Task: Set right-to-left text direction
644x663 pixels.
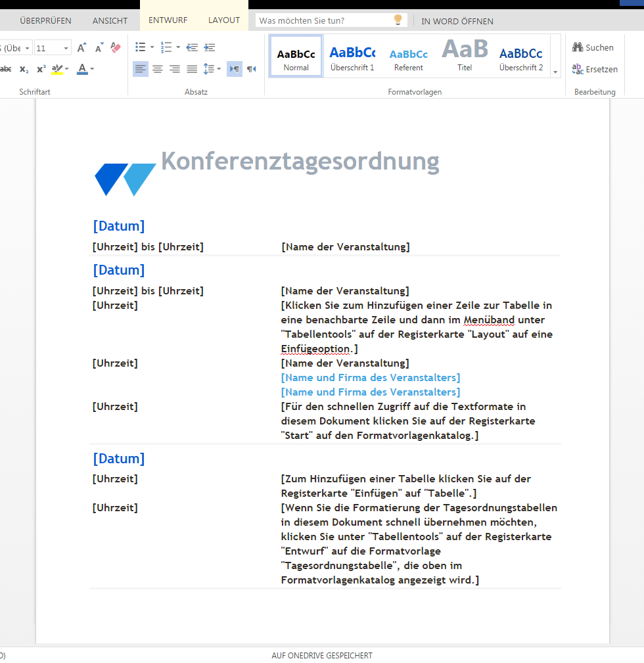Action: point(252,69)
